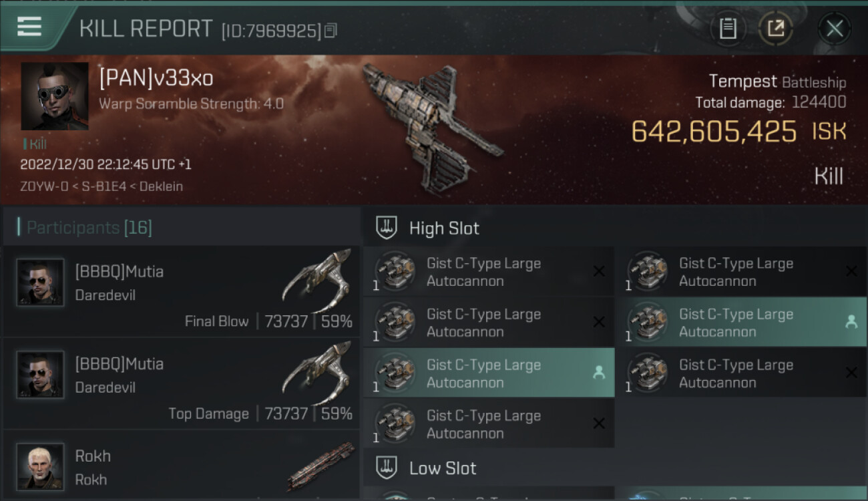The width and height of the screenshot is (868, 501).
Task: Open the clipboard notes icon in header
Action: 728,29
